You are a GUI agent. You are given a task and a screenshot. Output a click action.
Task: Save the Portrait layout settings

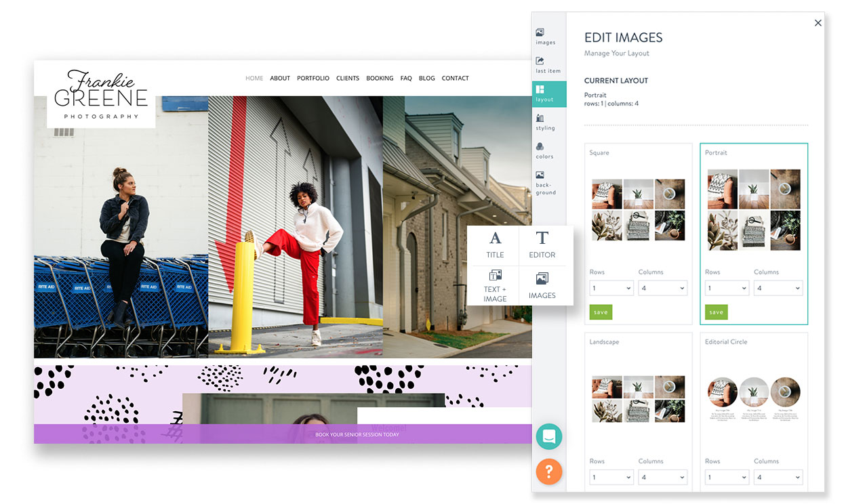pos(716,312)
